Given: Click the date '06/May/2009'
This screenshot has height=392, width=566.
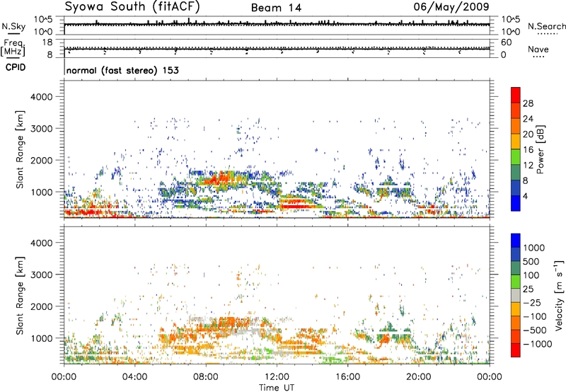Looking at the screenshot, I should [x=451, y=7].
